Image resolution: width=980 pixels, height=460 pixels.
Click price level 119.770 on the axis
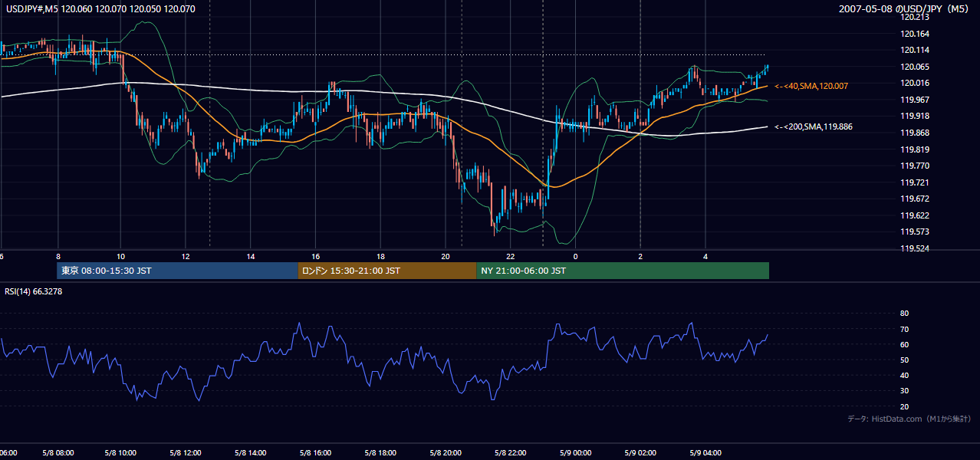point(915,166)
